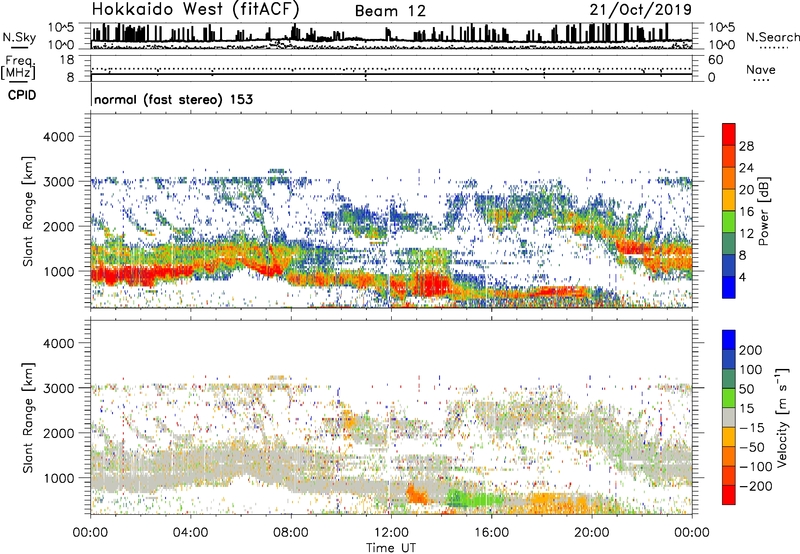Click the '04:00' time tick label
The width and height of the screenshot is (800, 554).
[x=190, y=533]
